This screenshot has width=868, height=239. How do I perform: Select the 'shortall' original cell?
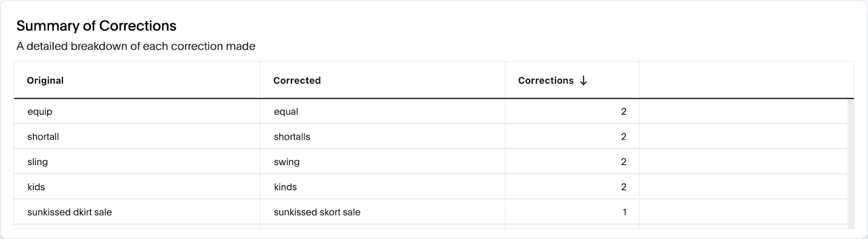pos(137,136)
